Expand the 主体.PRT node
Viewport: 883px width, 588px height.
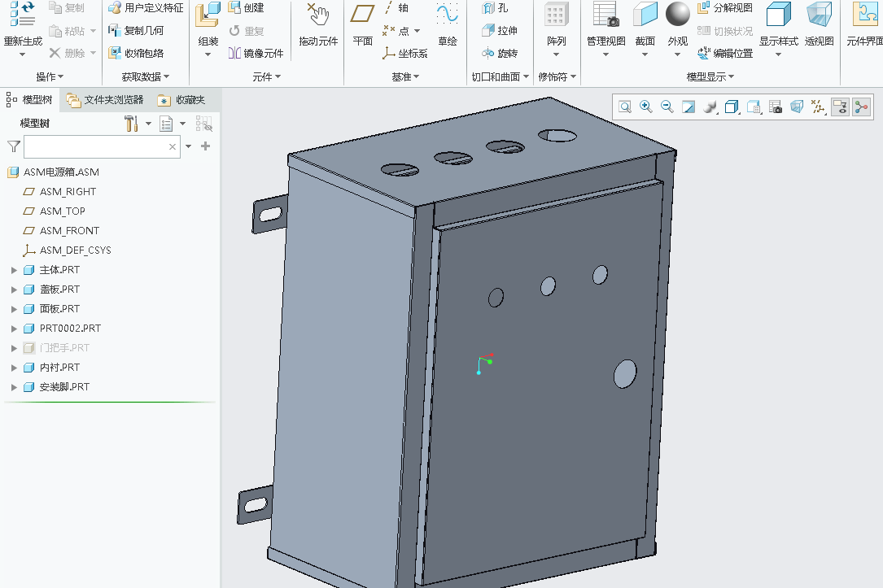coord(14,270)
